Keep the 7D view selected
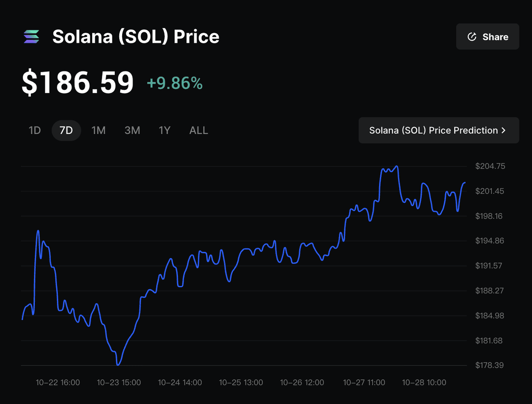Image resolution: width=532 pixels, height=404 pixels. (x=66, y=130)
